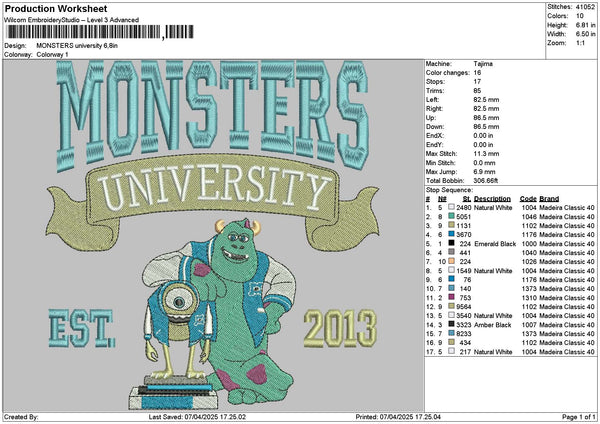Select the Zoom value 1:1

(x=580, y=43)
